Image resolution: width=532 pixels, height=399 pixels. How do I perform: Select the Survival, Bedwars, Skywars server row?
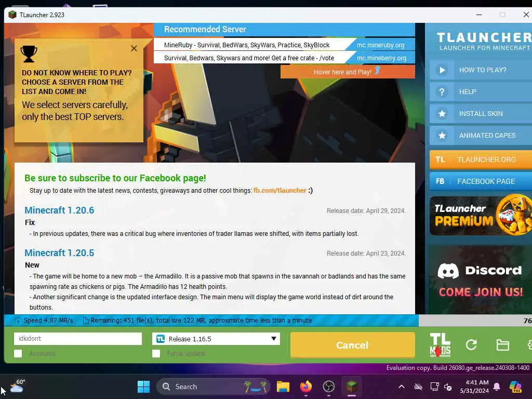[284, 58]
